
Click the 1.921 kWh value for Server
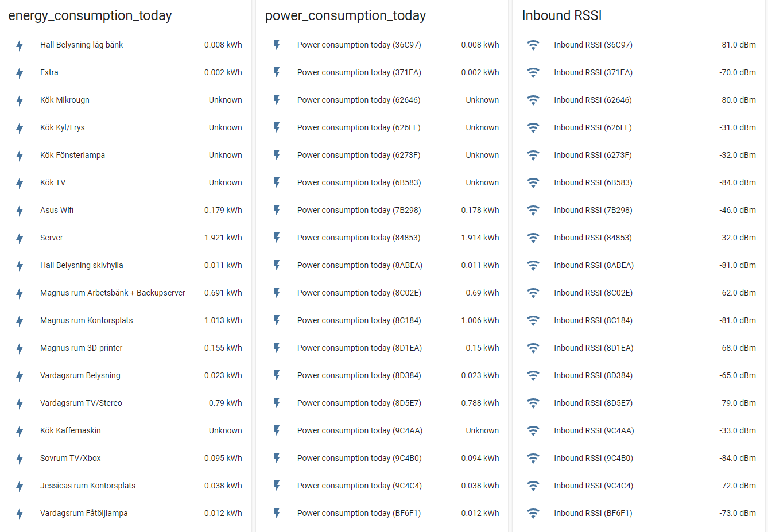point(223,238)
